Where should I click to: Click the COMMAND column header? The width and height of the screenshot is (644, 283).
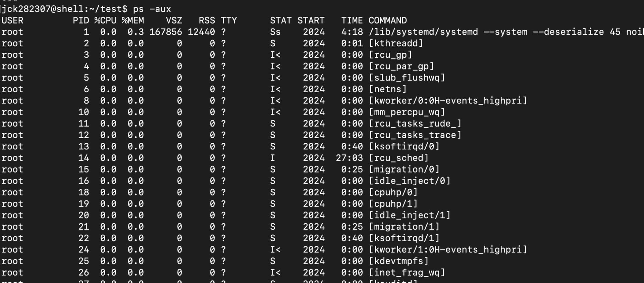(388, 20)
